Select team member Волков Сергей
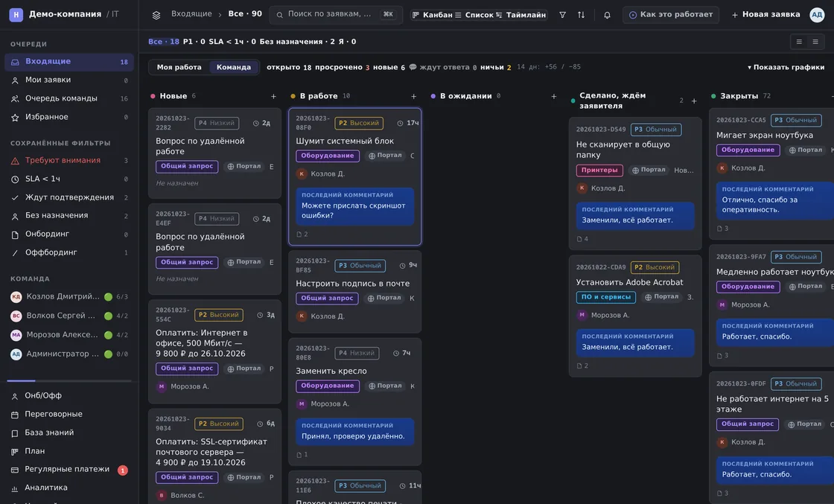This screenshot has height=504, width=834. pyautogui.click(x=69, y=316)
